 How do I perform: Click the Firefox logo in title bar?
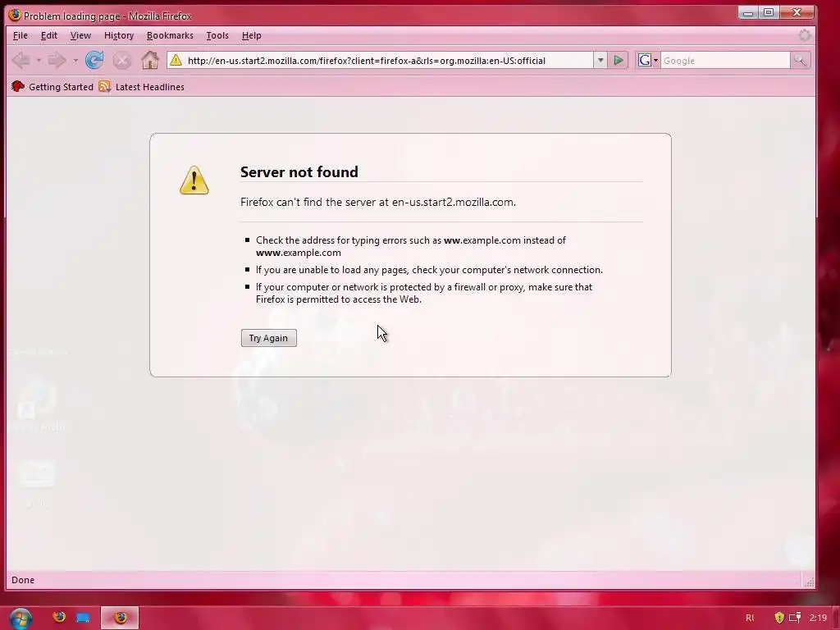point(15,15)
